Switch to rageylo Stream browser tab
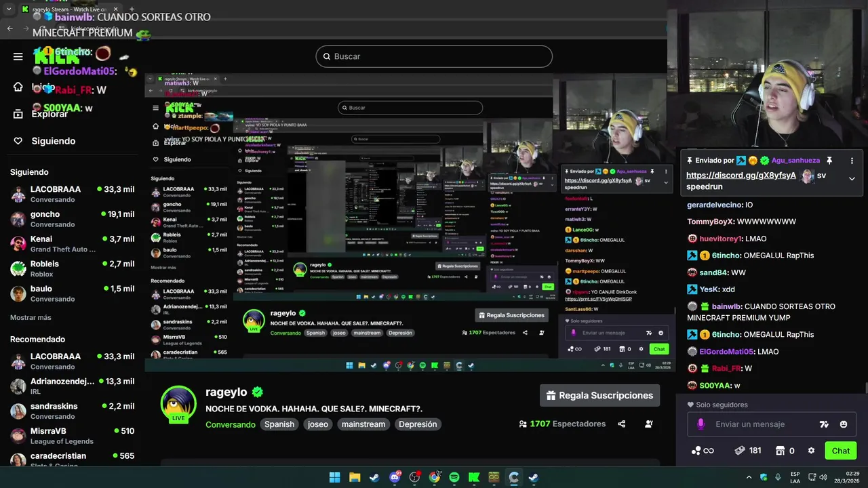This screenshot has width=868, height=488. pos(69,9)
